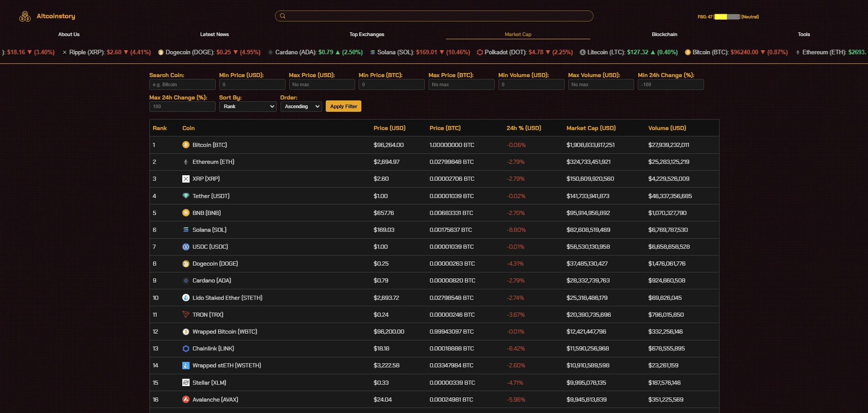Screen dimensions: 868x413
Task: Click the Dogecoin icon in the ticker
Action: tap(161, 52)
